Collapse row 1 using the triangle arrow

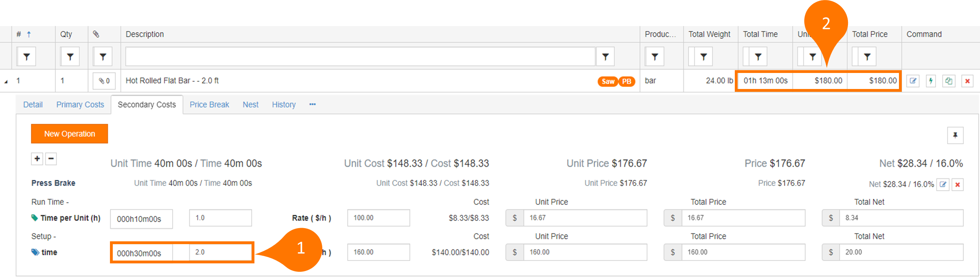point(6,81)
